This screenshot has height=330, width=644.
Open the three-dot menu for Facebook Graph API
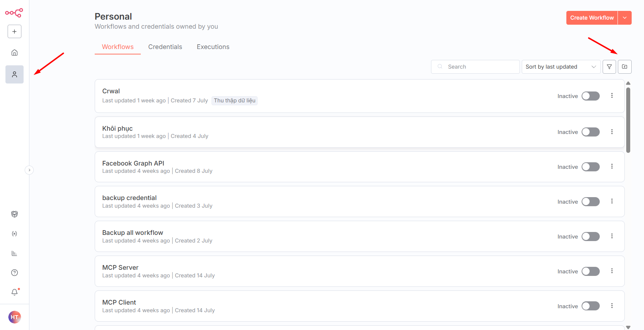tap(612, 166)
